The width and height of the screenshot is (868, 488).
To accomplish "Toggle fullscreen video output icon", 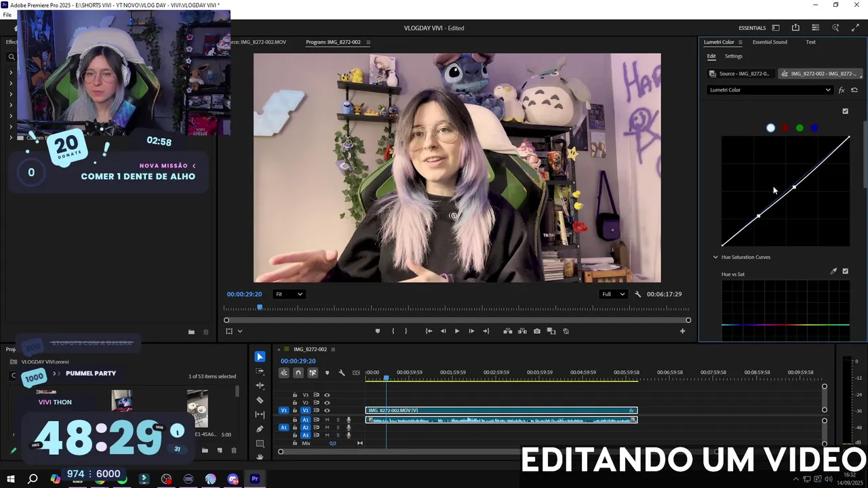I will click(x=855, y=28).
